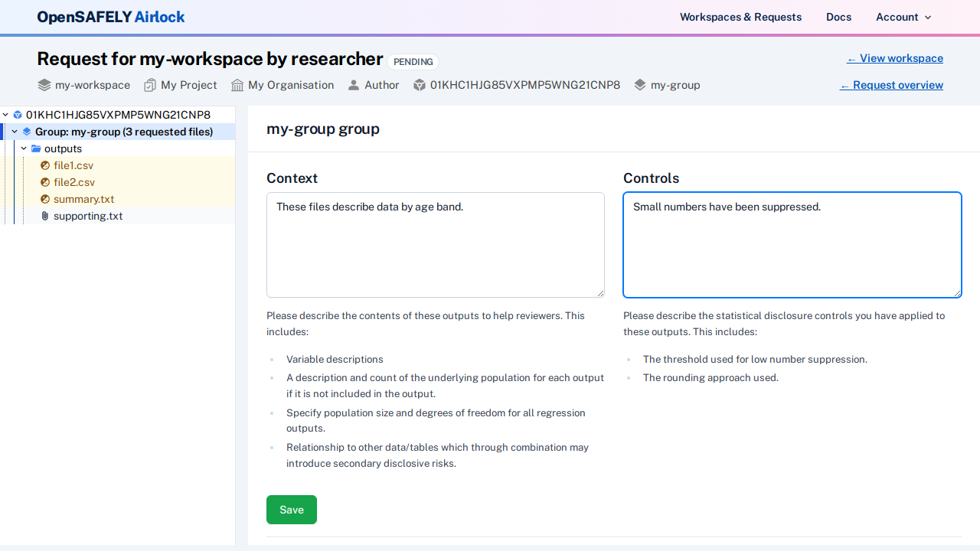Select file2.csv in the file tree
980x551 pixels.
73,182
